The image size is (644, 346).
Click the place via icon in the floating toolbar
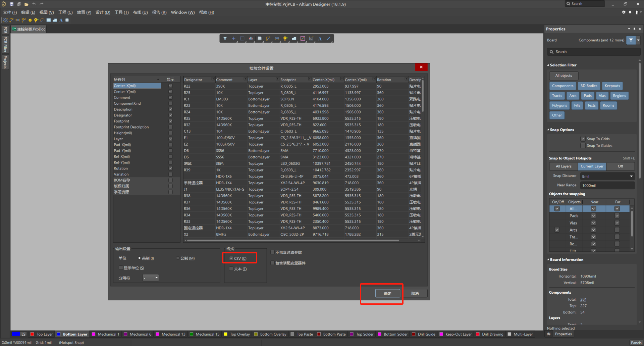pyautogui.click(x=285, y=39)
